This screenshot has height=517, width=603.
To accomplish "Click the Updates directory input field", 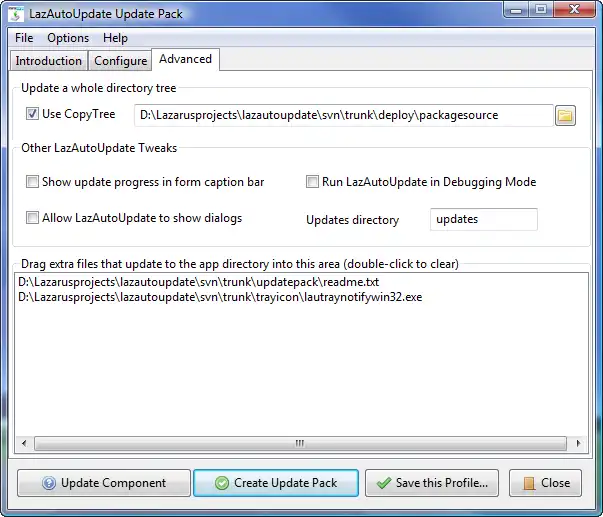I will 484,219.
